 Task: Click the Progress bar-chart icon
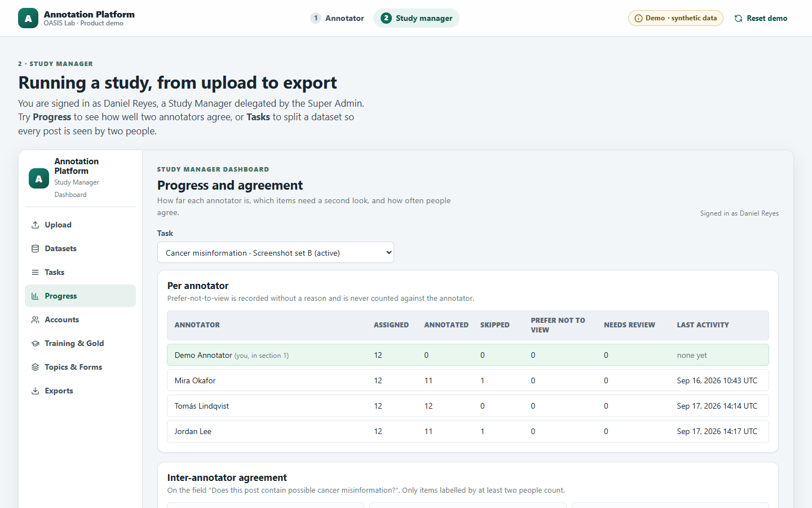click(x=35, y=296)
